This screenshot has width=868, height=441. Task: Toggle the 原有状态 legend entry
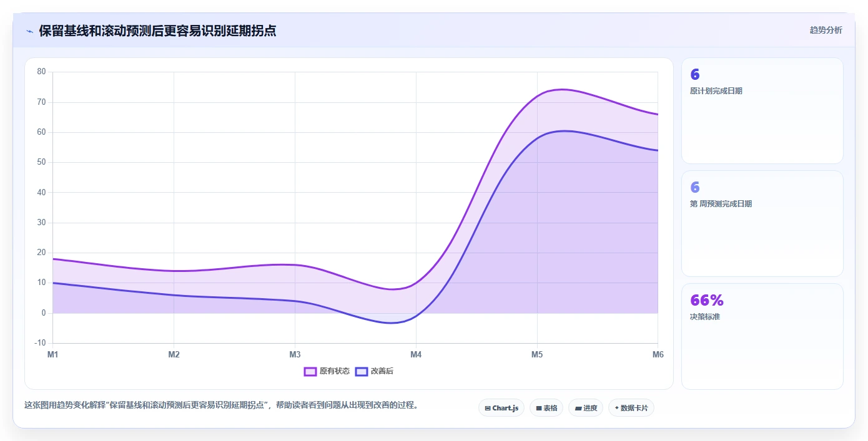pyautogui.click(x=327, y=371)
